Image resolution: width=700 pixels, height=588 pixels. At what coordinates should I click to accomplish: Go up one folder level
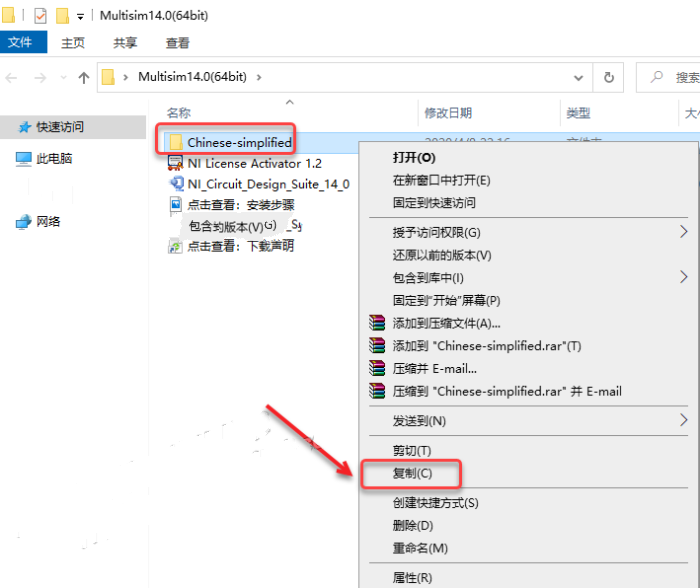83,78
